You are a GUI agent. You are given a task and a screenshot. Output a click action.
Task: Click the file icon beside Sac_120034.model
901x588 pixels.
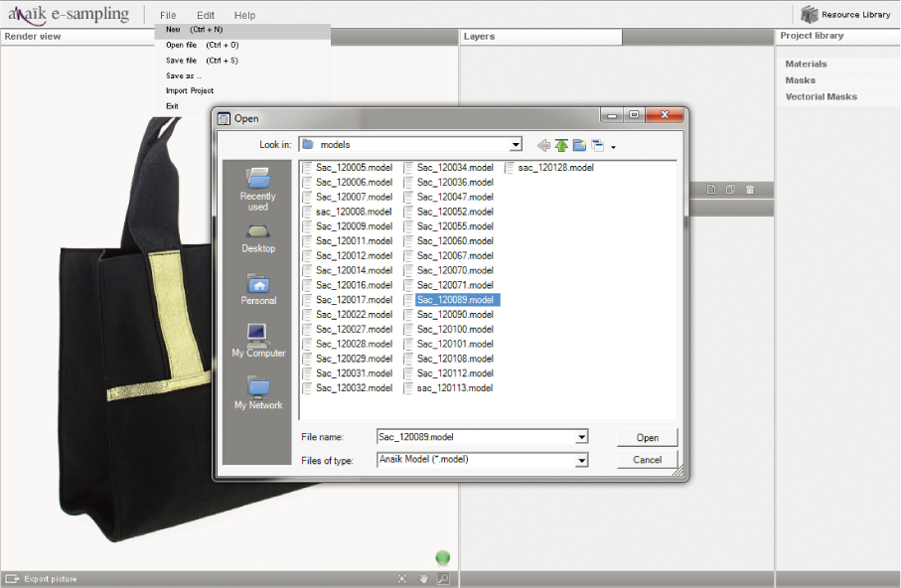coord(408,167)
